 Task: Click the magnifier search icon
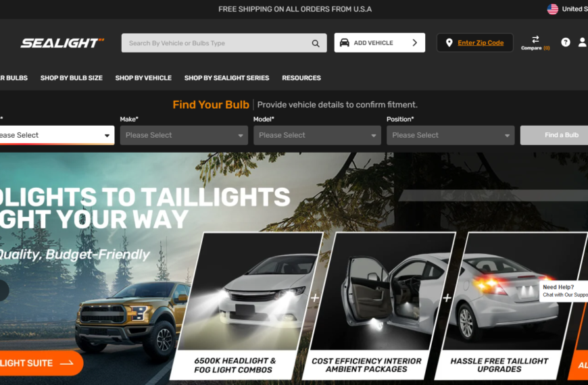316,43
